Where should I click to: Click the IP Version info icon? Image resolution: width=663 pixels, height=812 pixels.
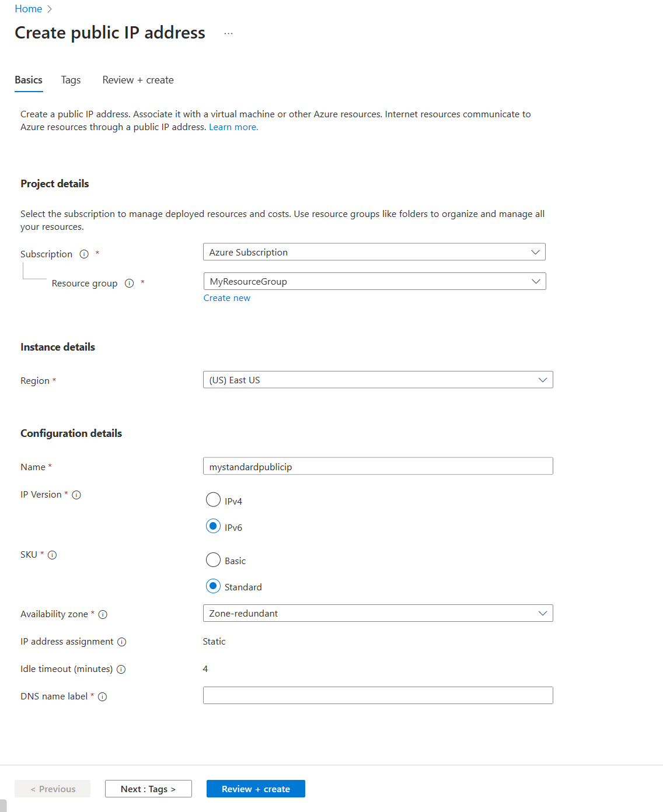tap(76, 495)
